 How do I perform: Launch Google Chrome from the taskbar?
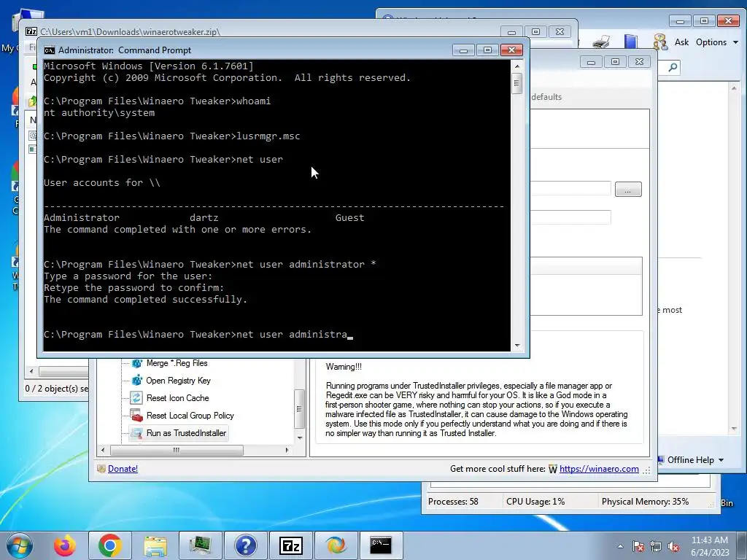pyautogui.click(x=110, y=545)
